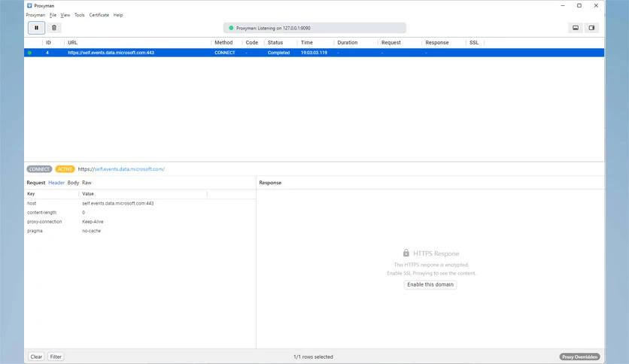
Task: Click the Filter button in the bottom bar
Action: (x=56, y=356)
